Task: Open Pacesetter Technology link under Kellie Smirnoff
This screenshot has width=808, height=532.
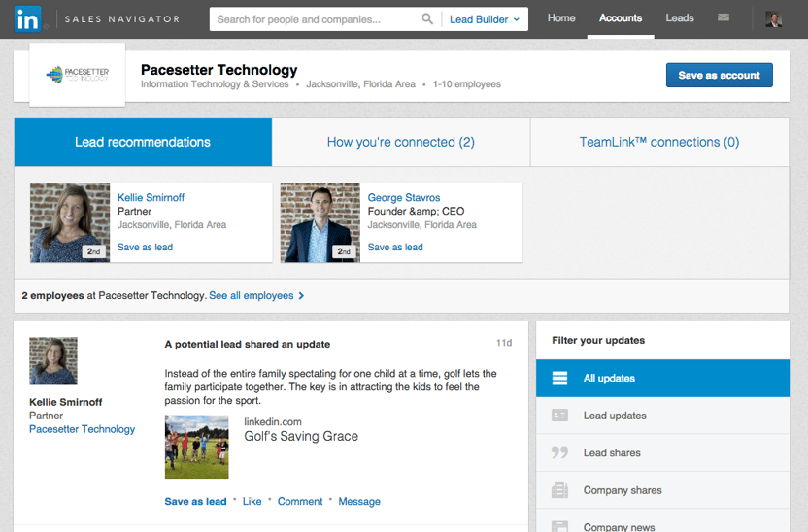Action: click(x=82, y=429)
